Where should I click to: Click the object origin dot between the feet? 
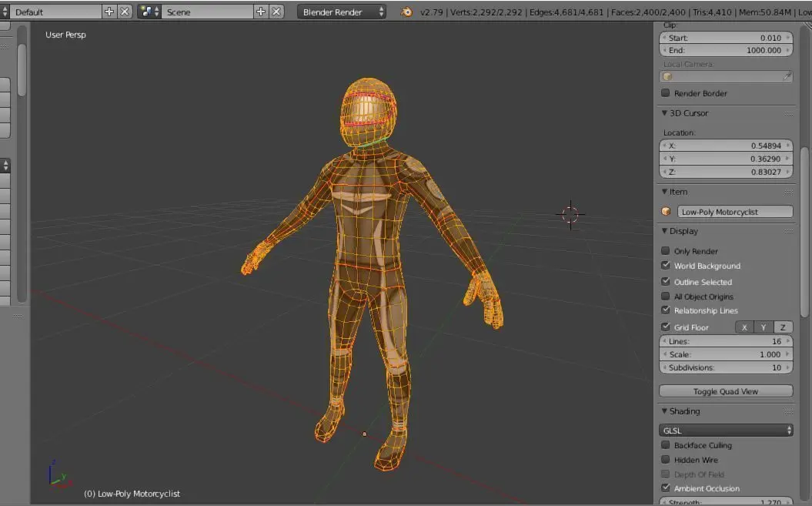pos(365,434)
